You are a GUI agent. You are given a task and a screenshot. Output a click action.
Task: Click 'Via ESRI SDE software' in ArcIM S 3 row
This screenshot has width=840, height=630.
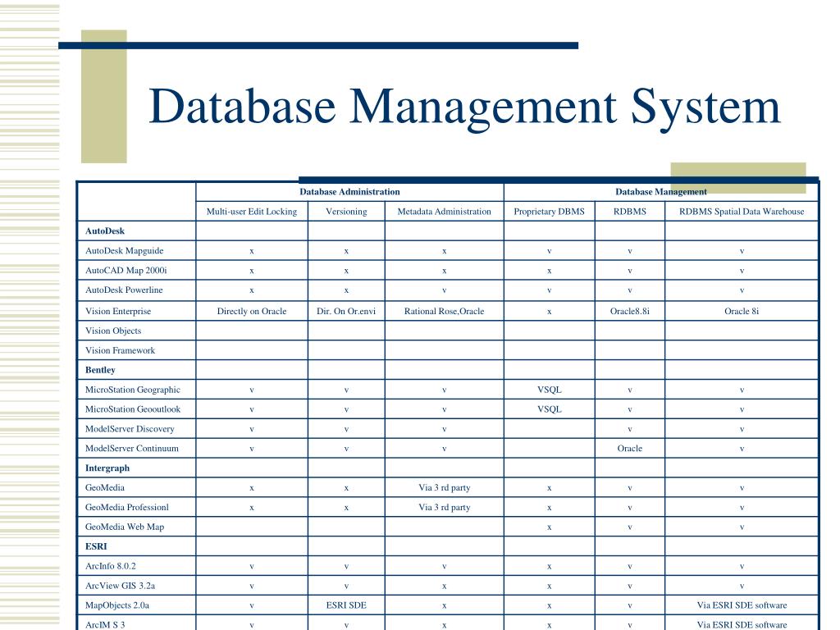(x=742, y=624)
